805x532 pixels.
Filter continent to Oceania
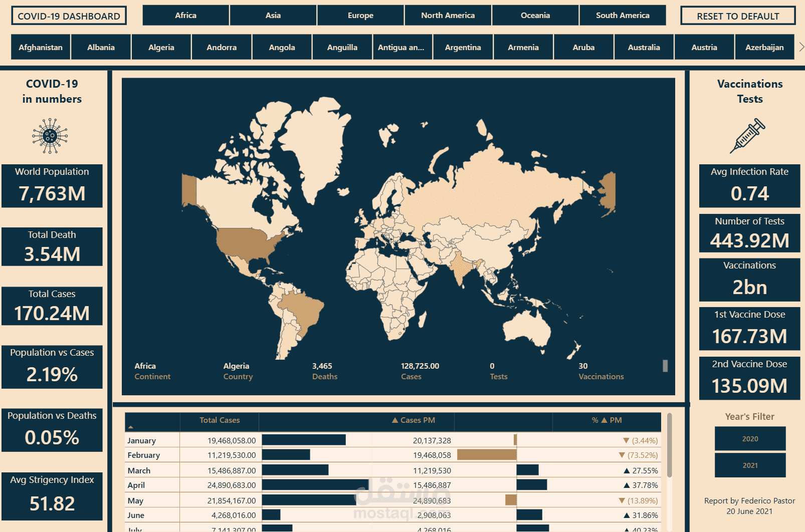pos(535,15)
